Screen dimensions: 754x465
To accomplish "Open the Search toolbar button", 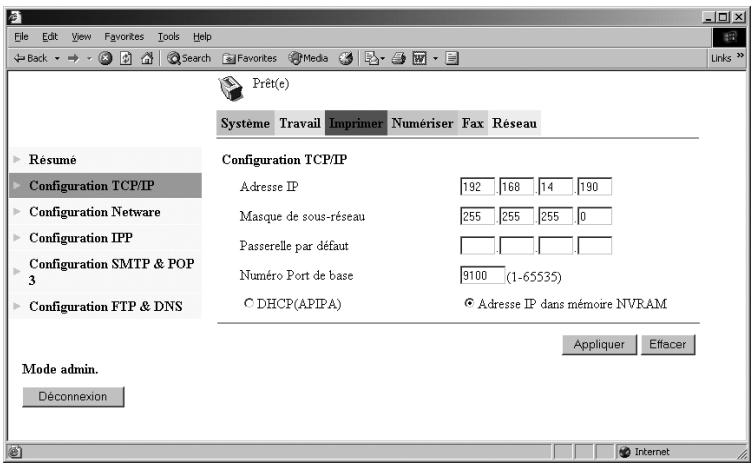I will tap(188, 58).
